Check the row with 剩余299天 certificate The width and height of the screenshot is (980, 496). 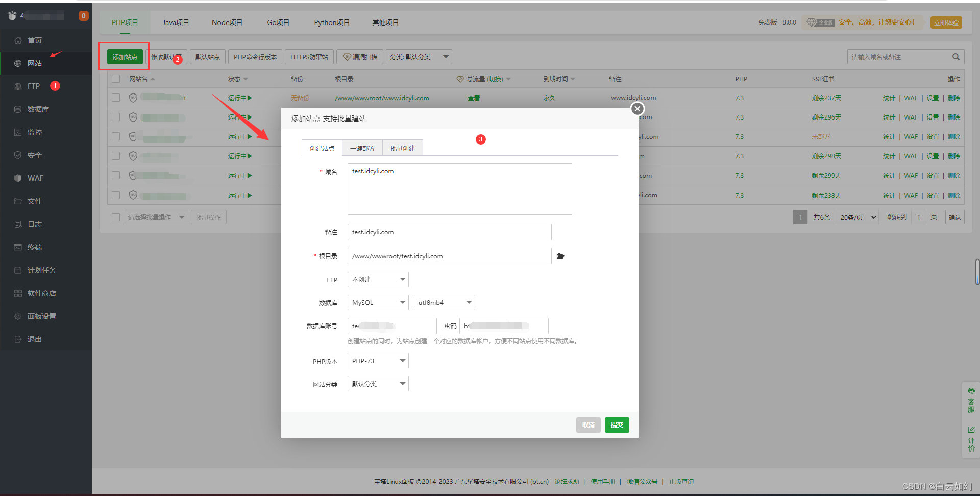[x=116, y=175]
